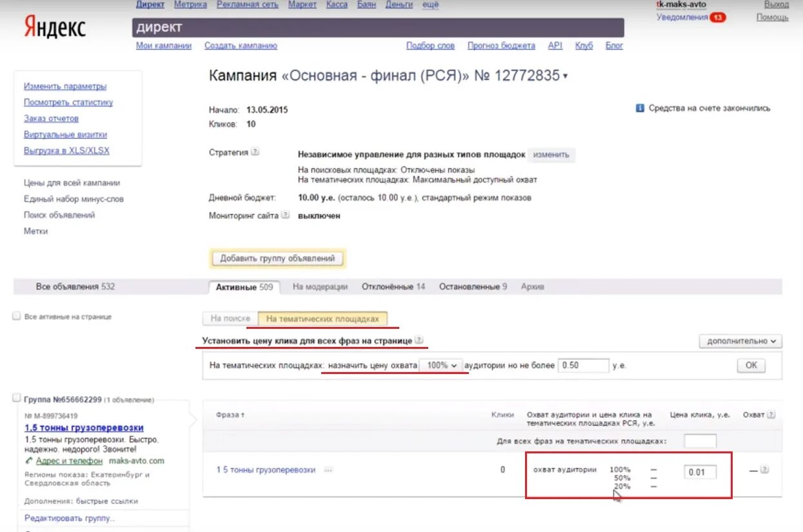Open the 100% audience coverage dropdown
This screenshot has width=803, height=532.
click(442, 365)
